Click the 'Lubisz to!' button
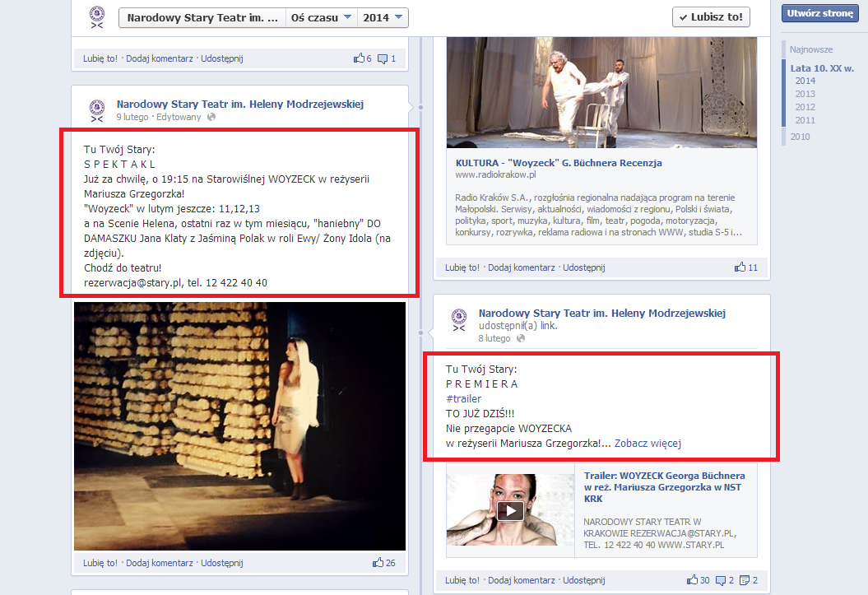The width and height of the screenshot is (868, 595). click(x=712, y=17)
